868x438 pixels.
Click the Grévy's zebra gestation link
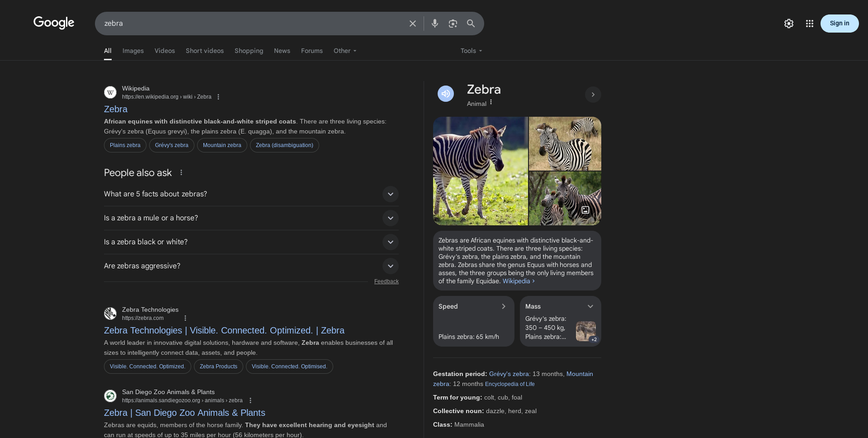(509, 374)
